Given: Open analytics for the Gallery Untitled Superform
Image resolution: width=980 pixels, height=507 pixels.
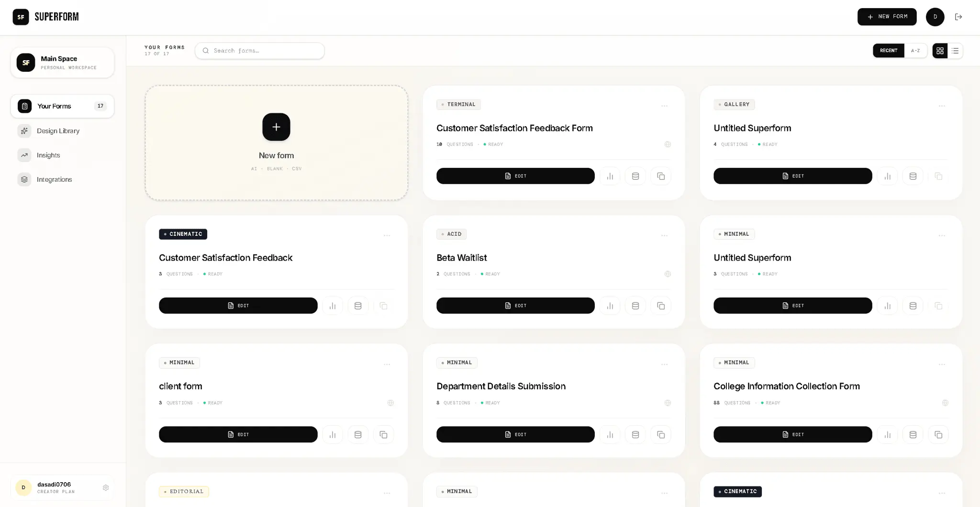Looking at the screenshot, I should pyautogui.click(x=887, y=176).
